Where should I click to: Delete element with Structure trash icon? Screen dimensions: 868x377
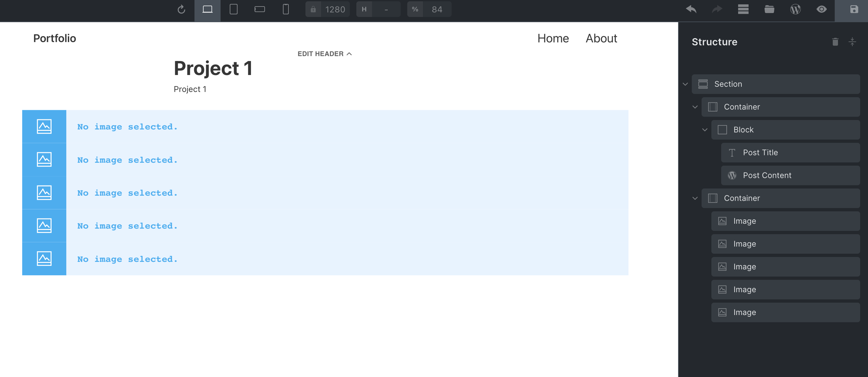(x=835, y=42)
